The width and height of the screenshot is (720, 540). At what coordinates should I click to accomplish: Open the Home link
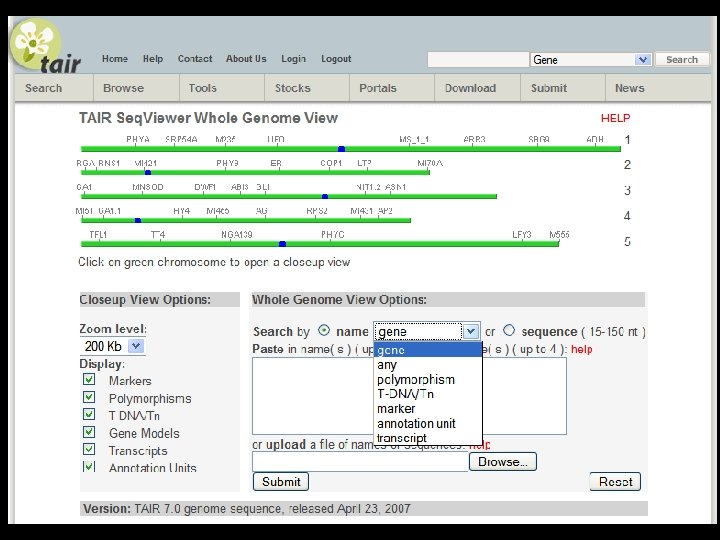coord(115,59)
